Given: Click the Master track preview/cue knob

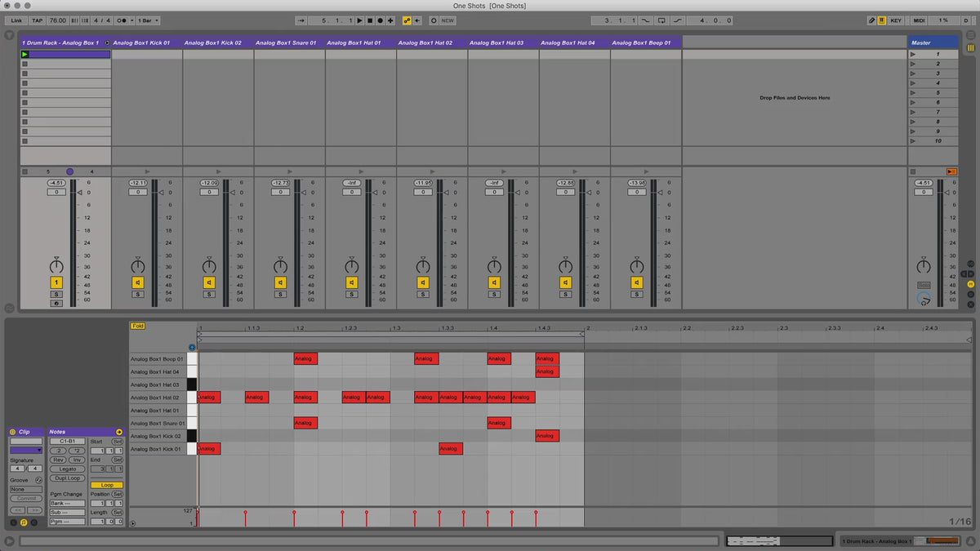Looking at the screenshot, I should pyautogui.click(x=924, y=300).
